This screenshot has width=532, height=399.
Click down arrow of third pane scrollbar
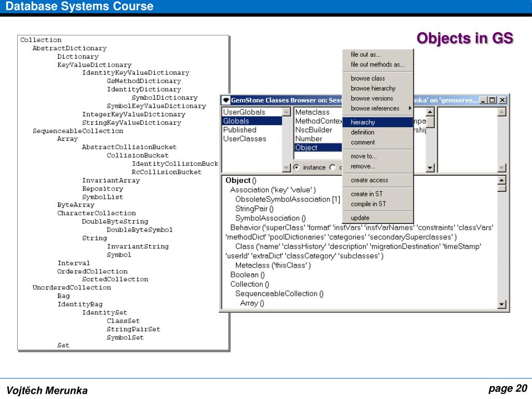pos(430,168)
